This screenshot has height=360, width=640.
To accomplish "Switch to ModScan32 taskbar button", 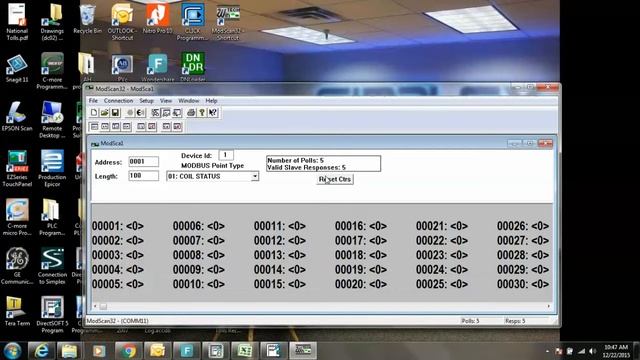I will tap(303, 351).
